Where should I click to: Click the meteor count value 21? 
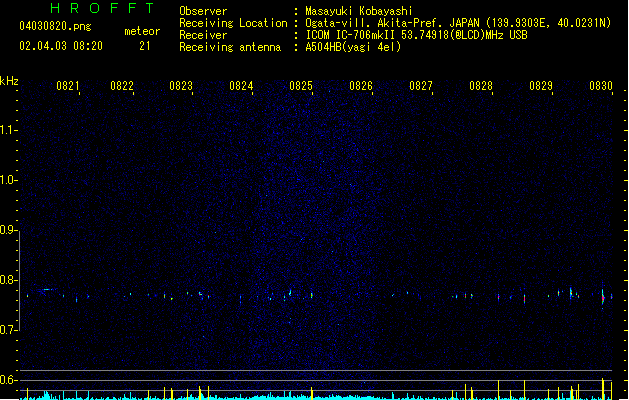pos(144,46)
